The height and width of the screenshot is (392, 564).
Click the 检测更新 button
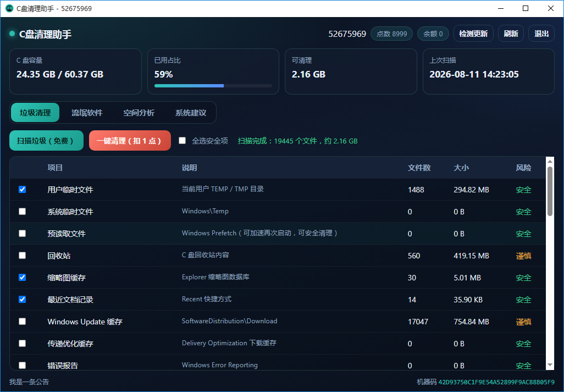click(473, 34)
